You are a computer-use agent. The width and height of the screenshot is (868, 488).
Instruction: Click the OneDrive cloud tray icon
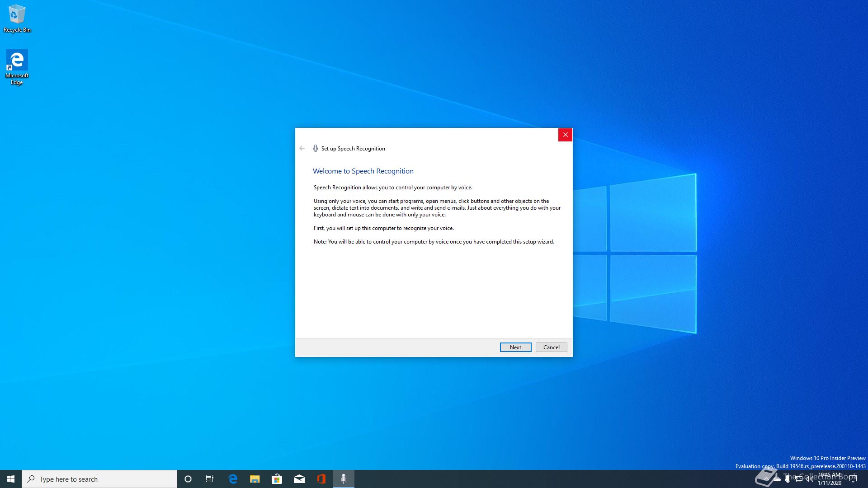click(777, 479)
